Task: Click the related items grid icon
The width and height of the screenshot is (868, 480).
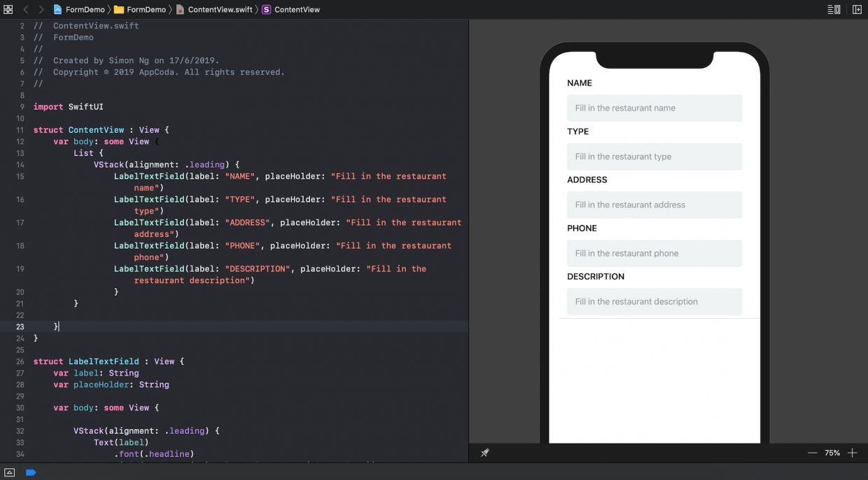Action: click(8, 9)
